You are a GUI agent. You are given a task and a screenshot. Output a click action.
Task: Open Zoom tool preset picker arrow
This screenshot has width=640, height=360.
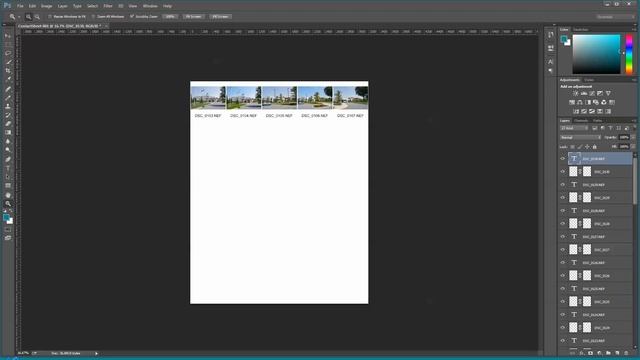pos(19,17)
